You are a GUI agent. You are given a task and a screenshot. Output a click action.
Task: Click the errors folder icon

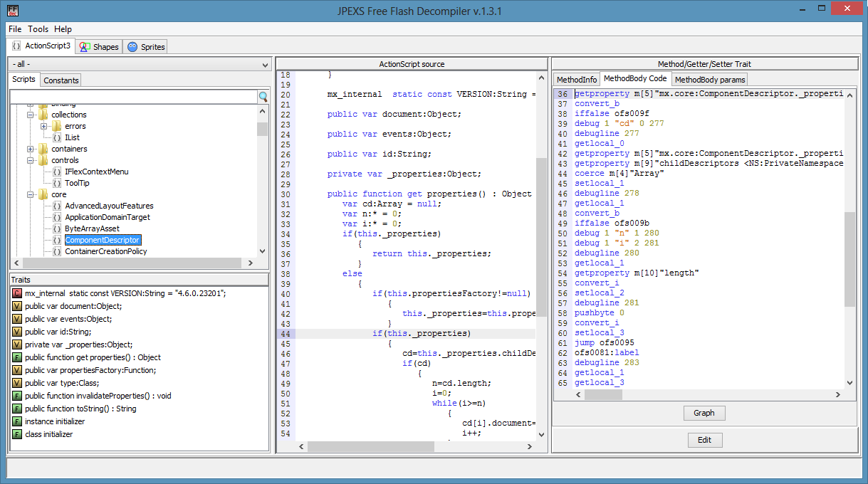pos(57,126)
